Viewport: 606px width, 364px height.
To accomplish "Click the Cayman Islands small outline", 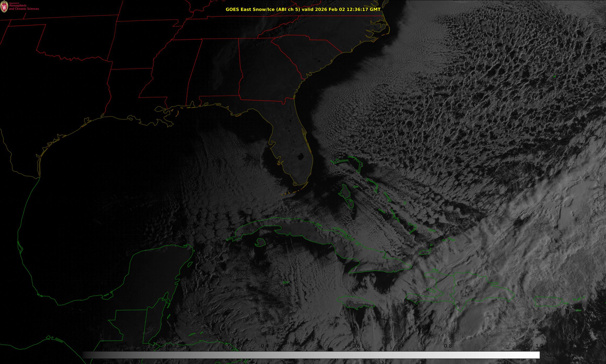I will (x=286, y=282).
